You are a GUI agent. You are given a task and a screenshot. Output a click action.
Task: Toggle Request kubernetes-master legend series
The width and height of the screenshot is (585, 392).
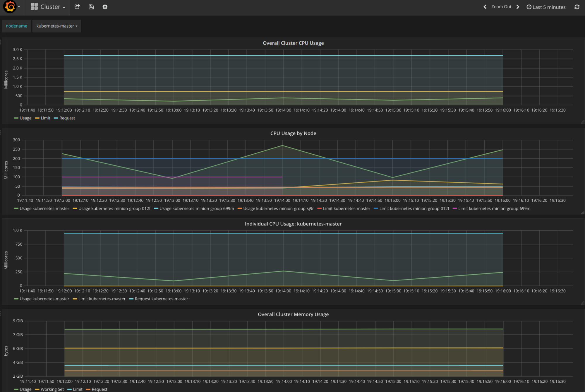(161, 299)
